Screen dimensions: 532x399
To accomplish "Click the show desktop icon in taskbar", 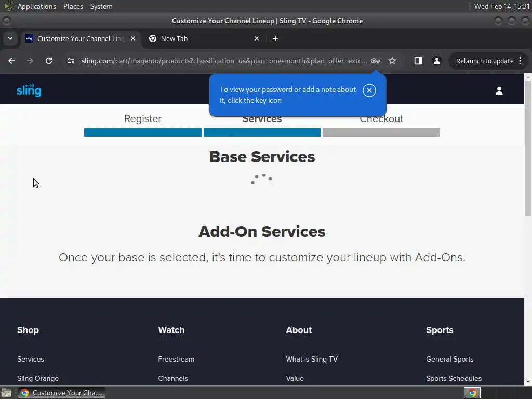I will click(x=6, y=393).
